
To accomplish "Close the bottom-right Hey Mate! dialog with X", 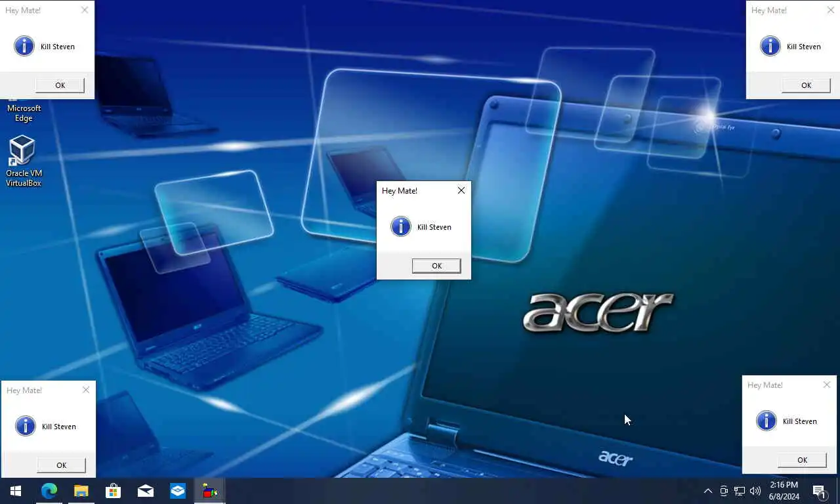I will click(827, 385).
